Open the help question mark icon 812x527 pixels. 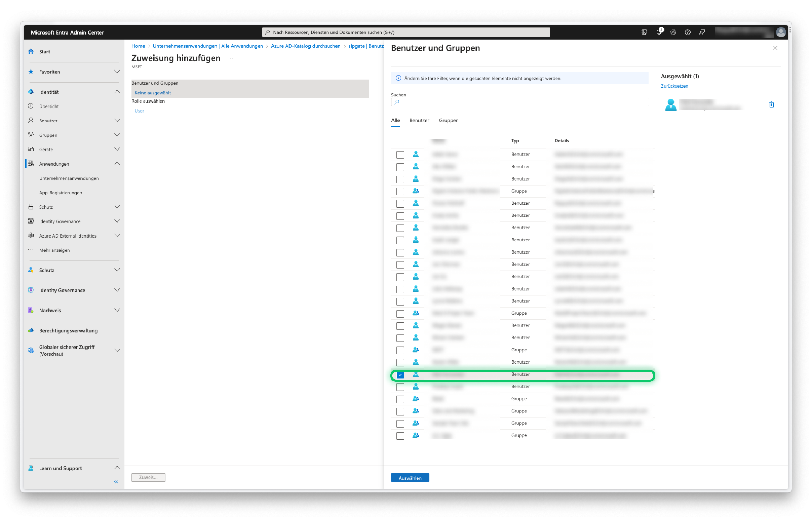click(687, 32)
